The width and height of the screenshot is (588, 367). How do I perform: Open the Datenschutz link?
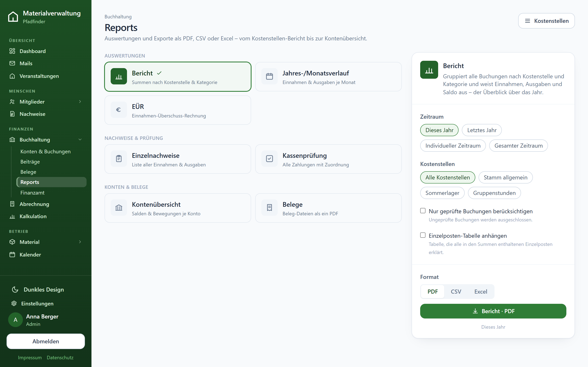pos(60,358)
